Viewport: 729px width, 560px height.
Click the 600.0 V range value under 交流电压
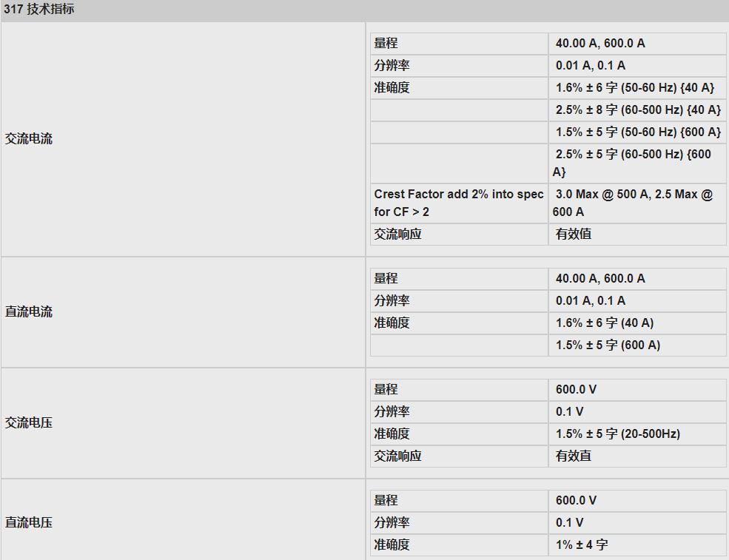576,390
